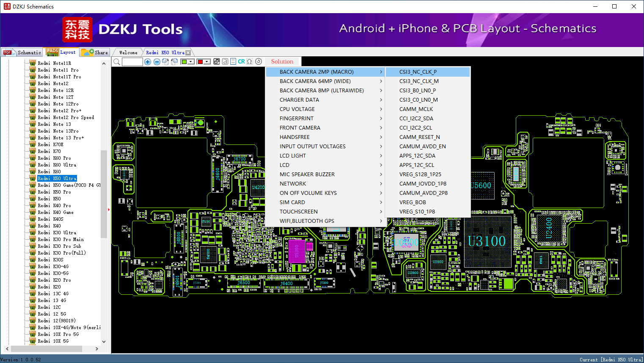Open the Share tab

point(95,53)
